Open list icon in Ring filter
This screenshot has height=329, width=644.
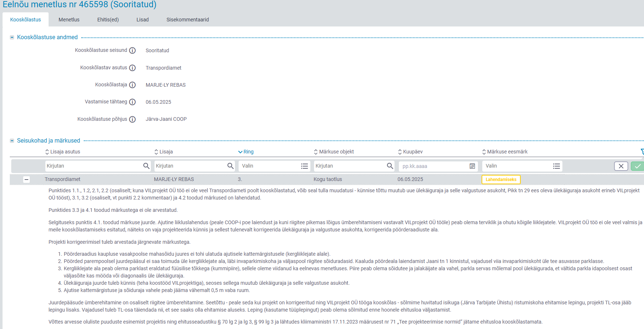click(304, 166)
